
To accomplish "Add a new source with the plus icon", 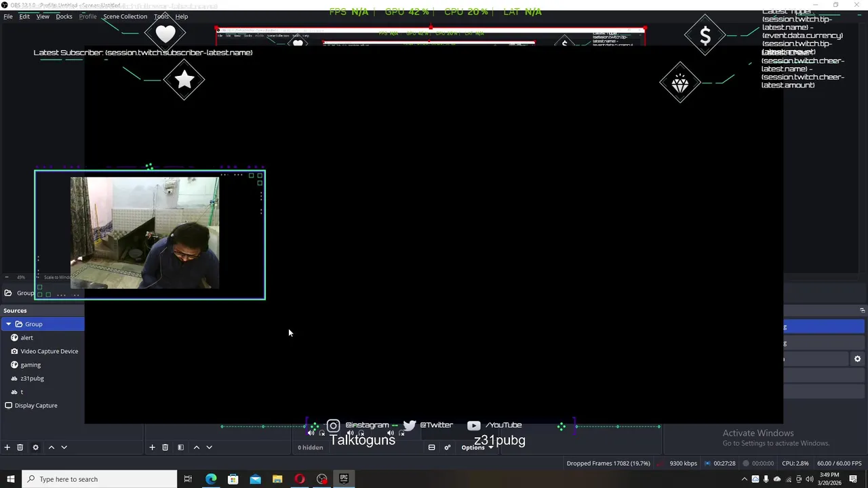I will click(7, 447).
